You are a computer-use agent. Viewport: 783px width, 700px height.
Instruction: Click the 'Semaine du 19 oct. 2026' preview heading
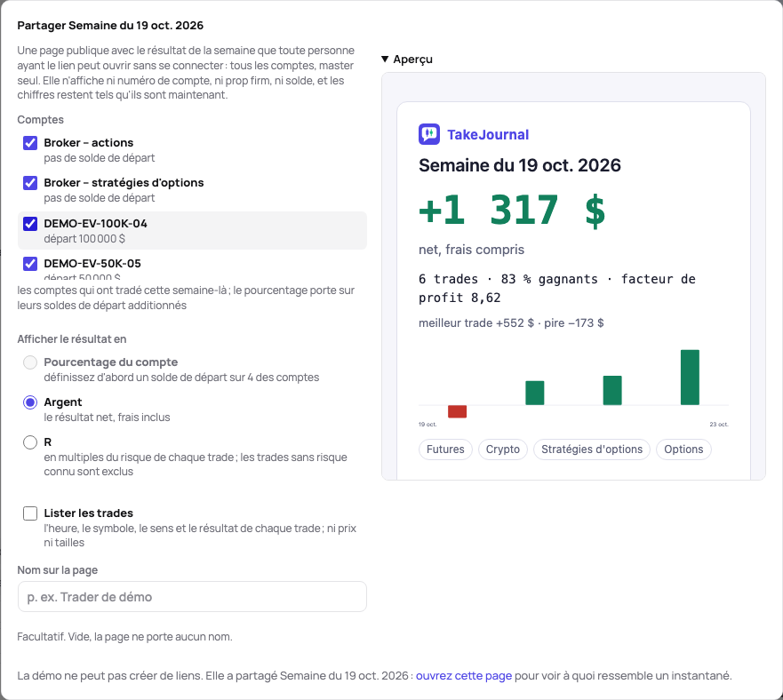[x=519, y=165]
